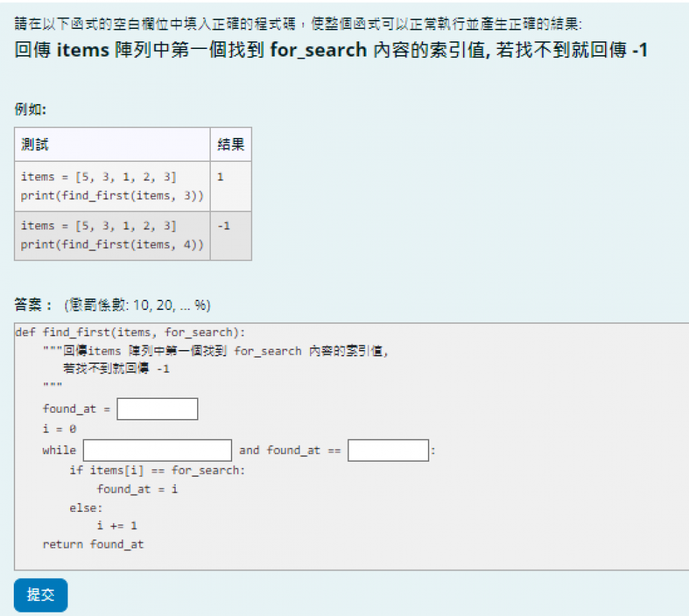Click the return found_at code line

pyautogui.click(x=93, y=544)
